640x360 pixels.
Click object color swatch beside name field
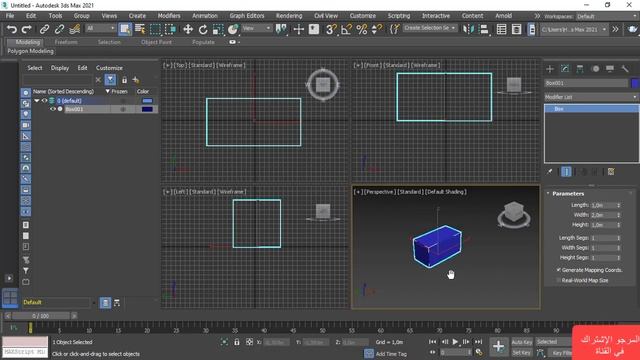[x=635, y=83]
